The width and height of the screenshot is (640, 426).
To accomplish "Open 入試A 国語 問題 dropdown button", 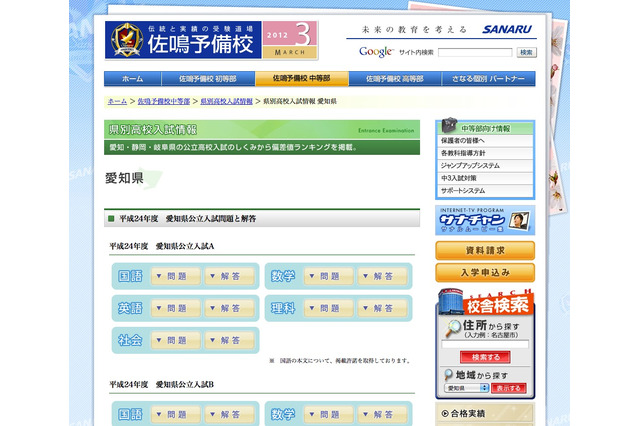I will pos(176,276).
